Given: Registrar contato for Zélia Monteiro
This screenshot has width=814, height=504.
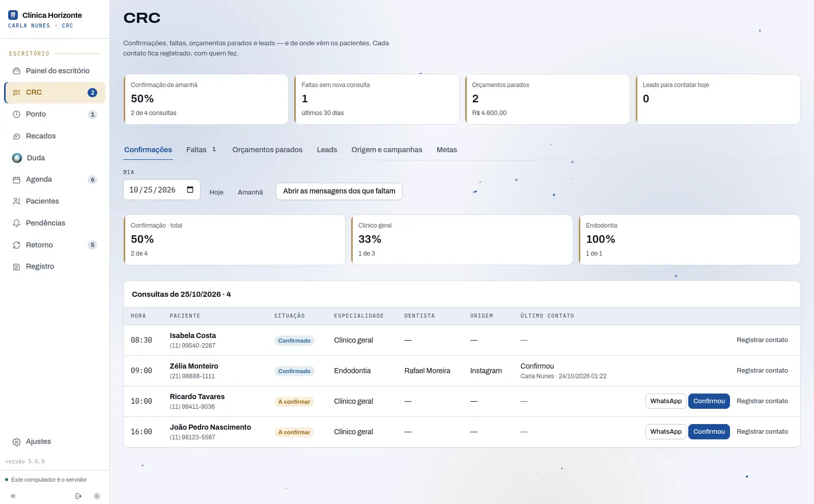Looking at the screenshot, I should (x=762, y=371).
